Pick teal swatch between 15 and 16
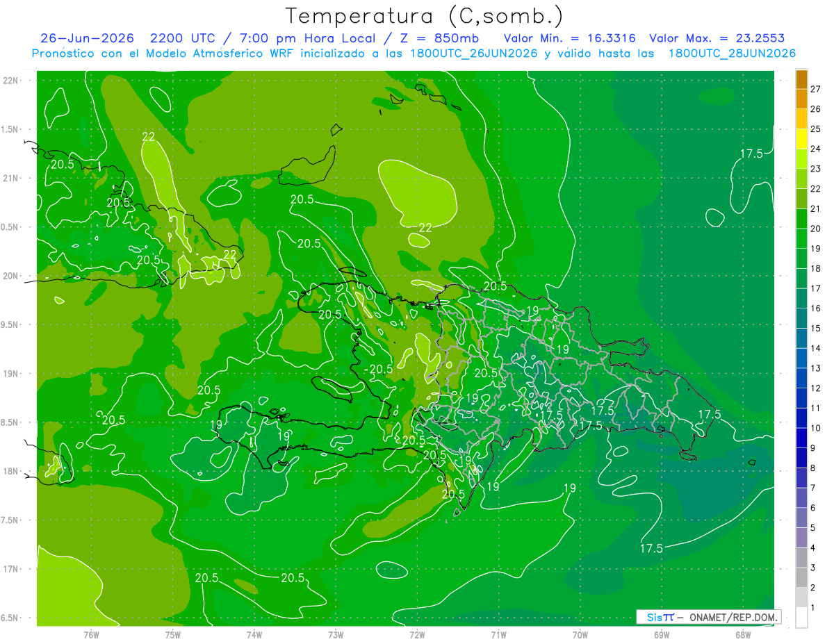This screenshot has height=644, width=834. tap(801, 319)
